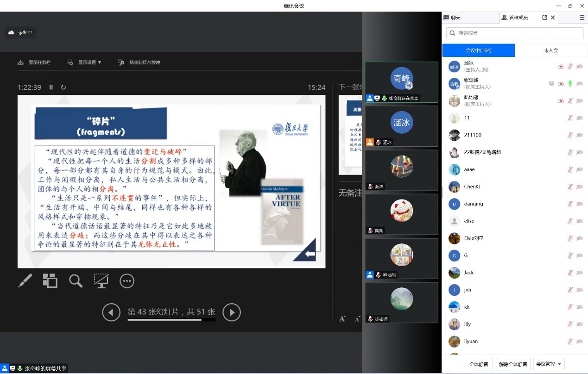Click the magnifier zoom into slide icon
The width and height of the screenshot is (588, 374).
(76, 280)
